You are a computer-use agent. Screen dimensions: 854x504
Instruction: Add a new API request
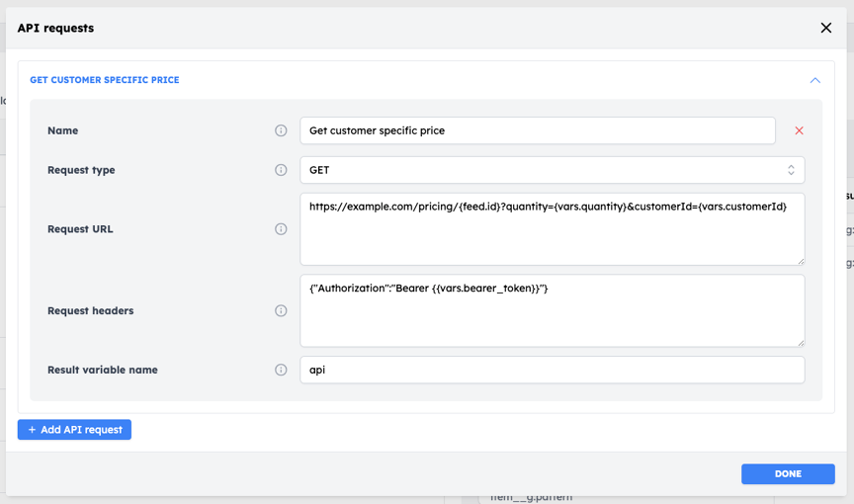click(74, 430)
